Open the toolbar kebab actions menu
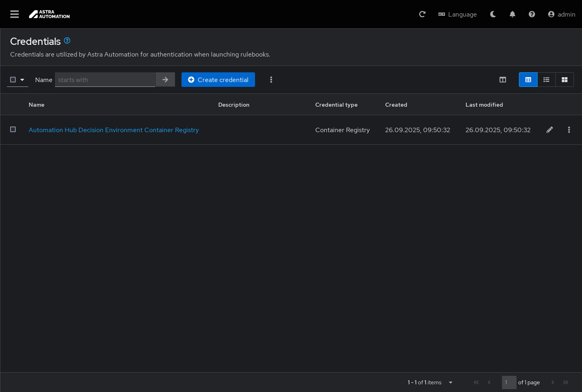Image resolution: width=582 pixels, height=392 pixels. (271, 80)
